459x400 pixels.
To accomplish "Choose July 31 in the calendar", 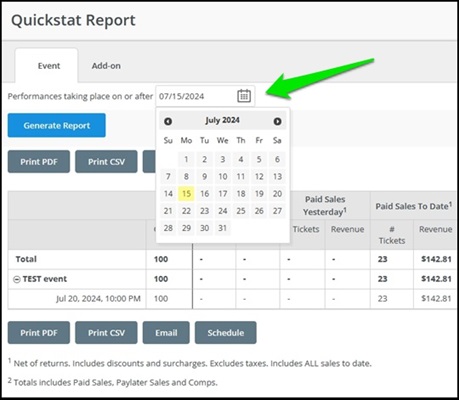I will 223,228.
